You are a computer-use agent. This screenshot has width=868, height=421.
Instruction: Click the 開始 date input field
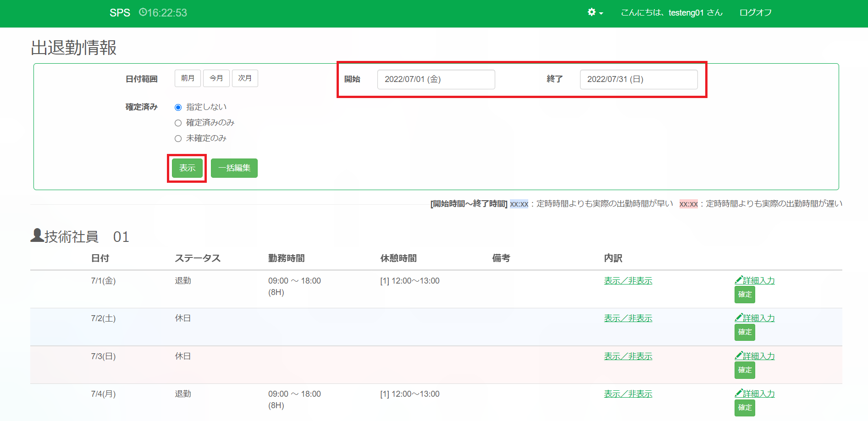coord(436,79)
